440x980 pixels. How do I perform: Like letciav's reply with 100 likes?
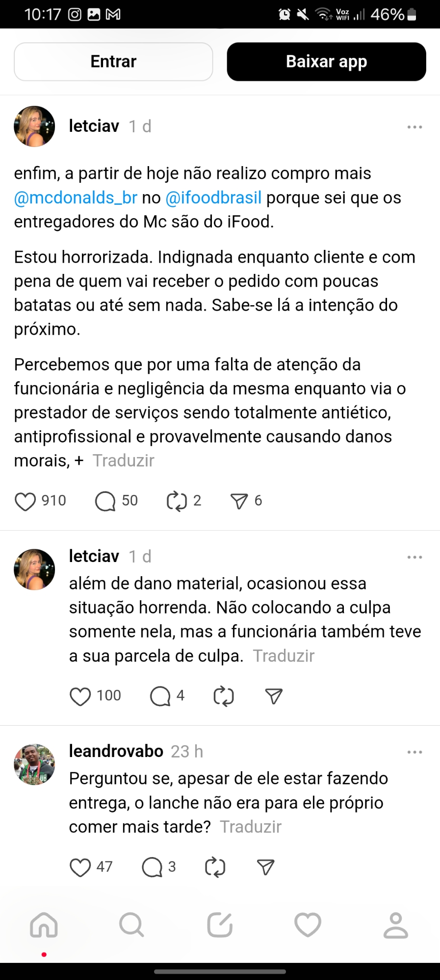(x=80, y=696)
